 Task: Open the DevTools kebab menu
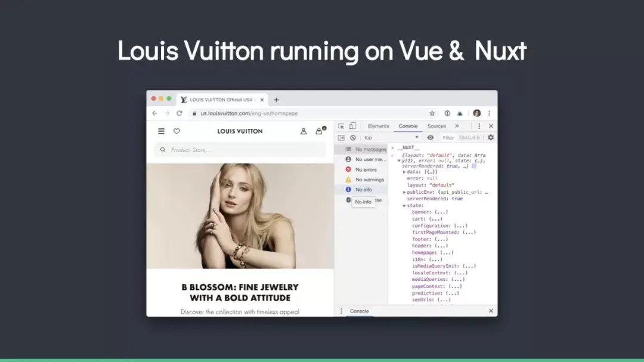479,126
